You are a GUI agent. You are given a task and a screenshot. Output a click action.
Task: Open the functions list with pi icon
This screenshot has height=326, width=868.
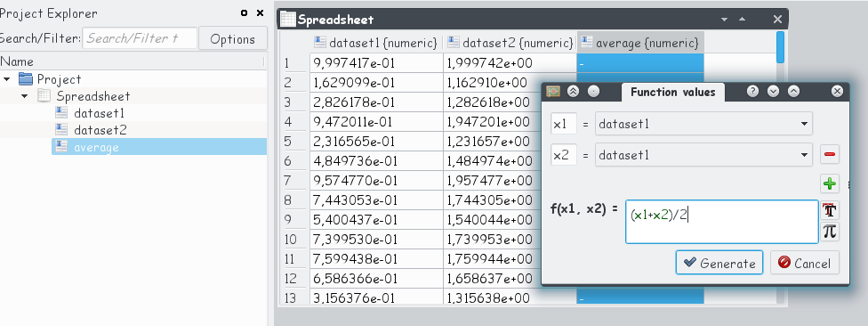[x=829, y=232]
